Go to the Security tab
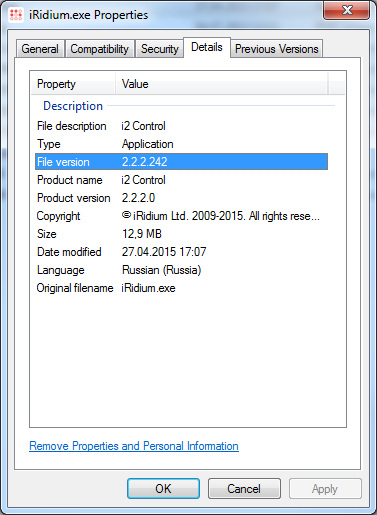This screenshot has width=377, height=515. (x=160, y=49)
